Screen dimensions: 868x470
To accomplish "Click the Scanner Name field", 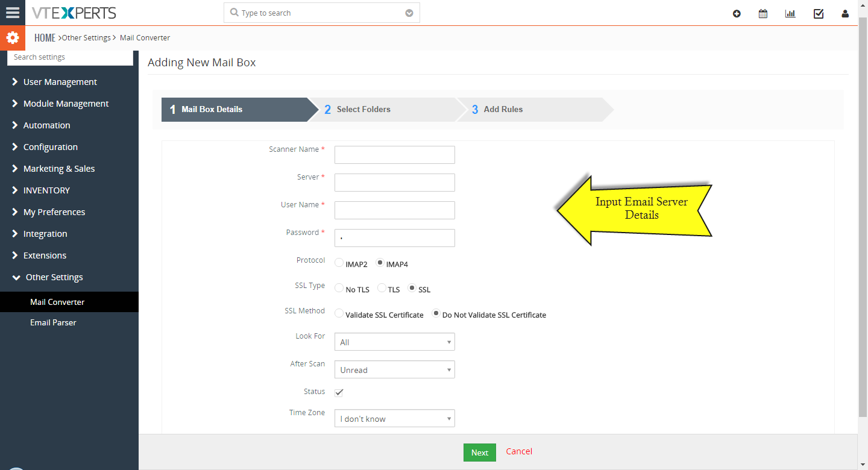I will (395, 155).
